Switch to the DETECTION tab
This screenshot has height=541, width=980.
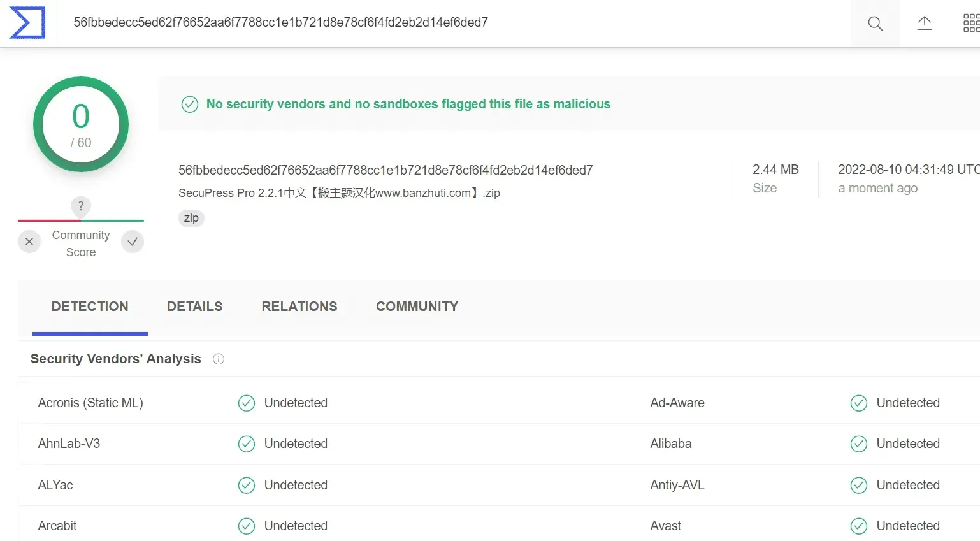90,307
